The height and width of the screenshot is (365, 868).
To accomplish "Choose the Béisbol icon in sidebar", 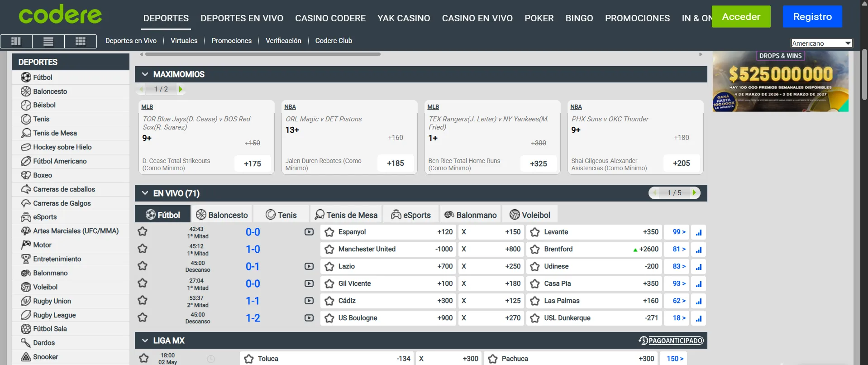I will [x=26, y=105].
